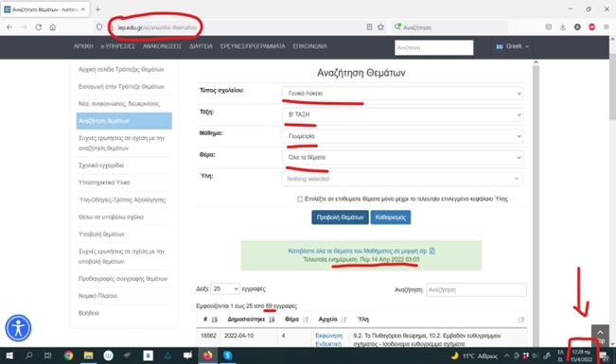Sort table by Δημοσιεύτηκε column icon
This screenshot has height=364, width=616.
(x=272, y=320)
